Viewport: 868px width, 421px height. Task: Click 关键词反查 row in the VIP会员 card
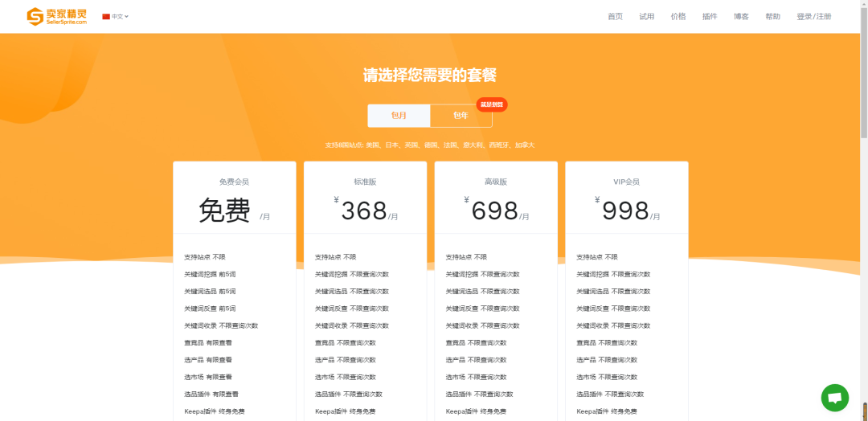point(613,309)
